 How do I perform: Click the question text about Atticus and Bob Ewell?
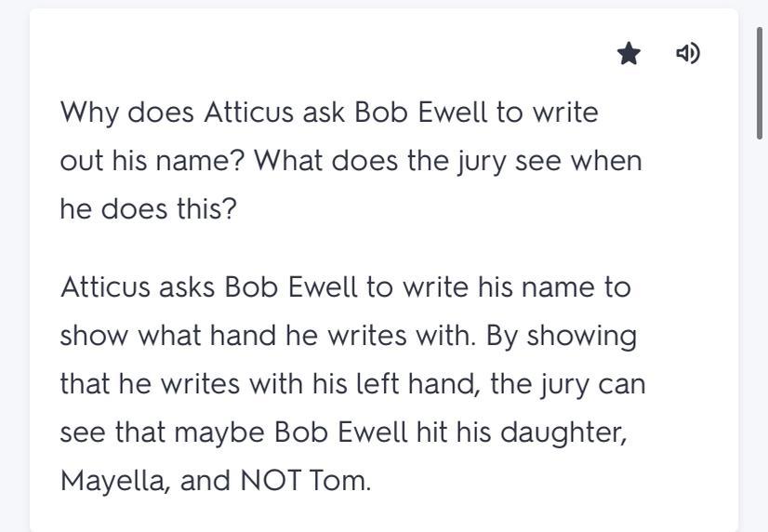tap(351, 161)
